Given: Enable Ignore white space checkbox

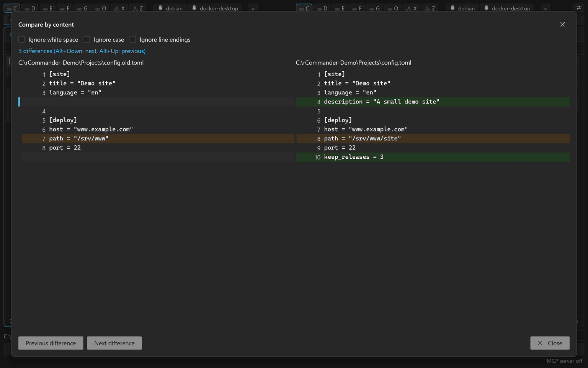Looking at the screenshot, I should [22, 39].
